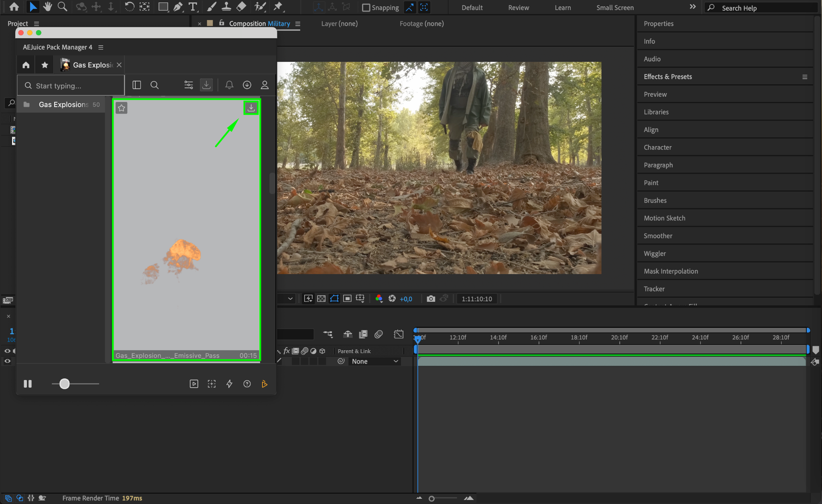Switch to the Review workspace

tap(518, 8)
